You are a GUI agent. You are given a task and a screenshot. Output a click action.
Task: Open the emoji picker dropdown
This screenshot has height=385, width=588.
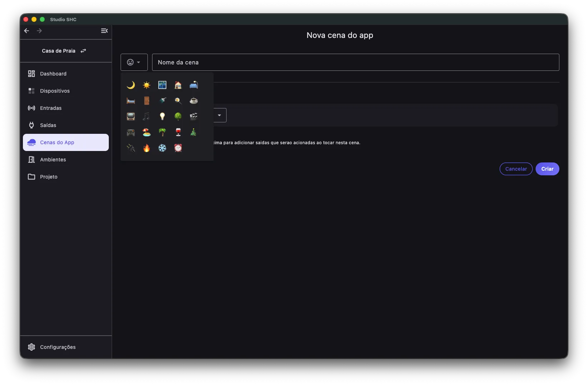(x=134, y=62)
